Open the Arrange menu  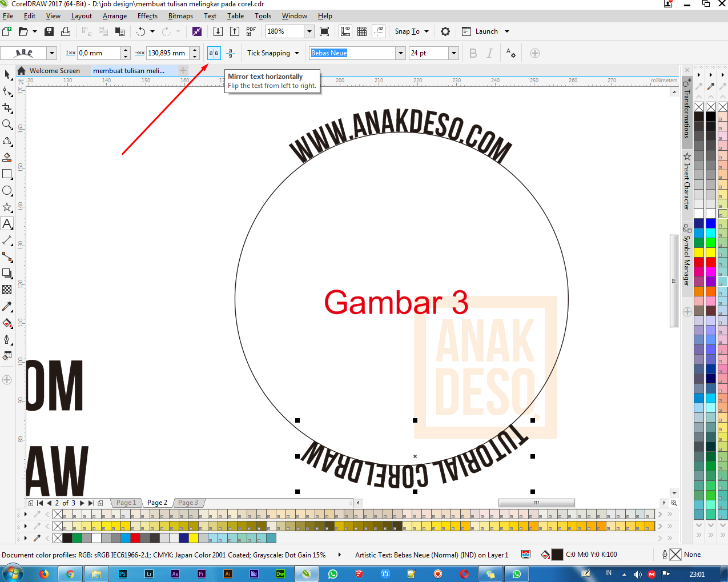pos(115,16)
